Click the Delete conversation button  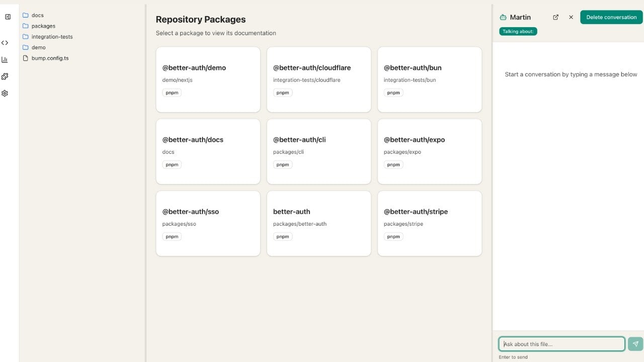tap(611, 17)
